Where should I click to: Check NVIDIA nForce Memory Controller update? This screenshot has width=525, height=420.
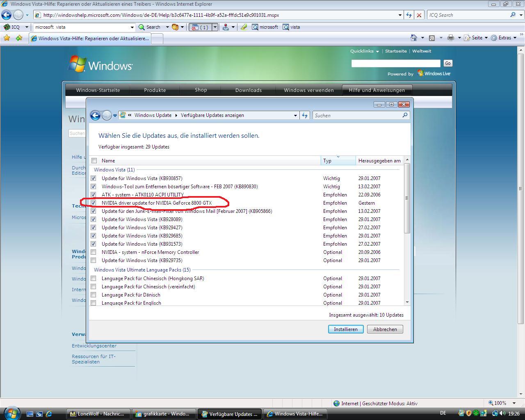tap(94, 252)
